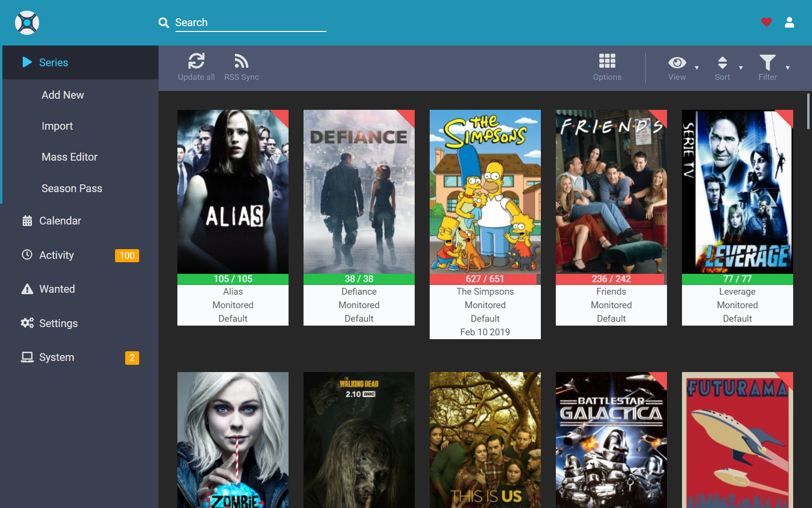The height and width of the screenshot is (508, 812).
Task: Expand the View dropdown arrow
Action: click(x=696, y=68)
